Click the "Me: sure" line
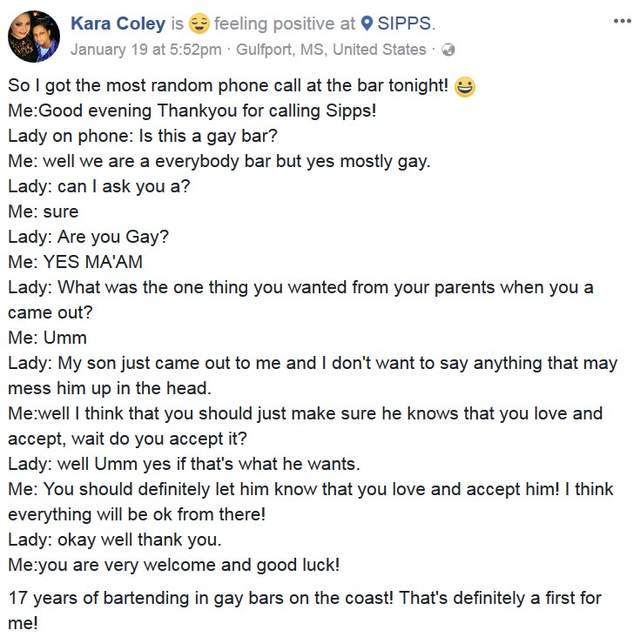The image size is (640, 637). point(43,212)
